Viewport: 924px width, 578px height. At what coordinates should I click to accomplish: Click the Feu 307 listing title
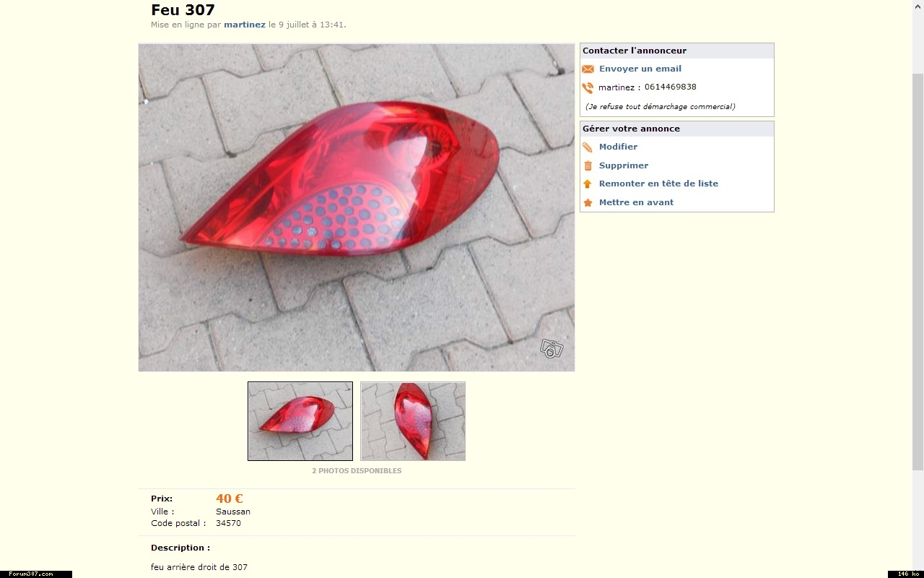[x=183, y=9]
